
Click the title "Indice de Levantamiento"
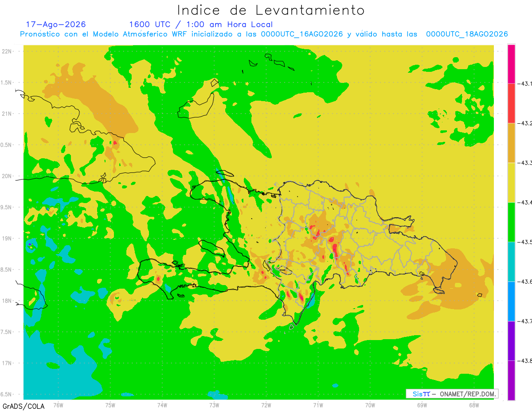tap(271, 10)
